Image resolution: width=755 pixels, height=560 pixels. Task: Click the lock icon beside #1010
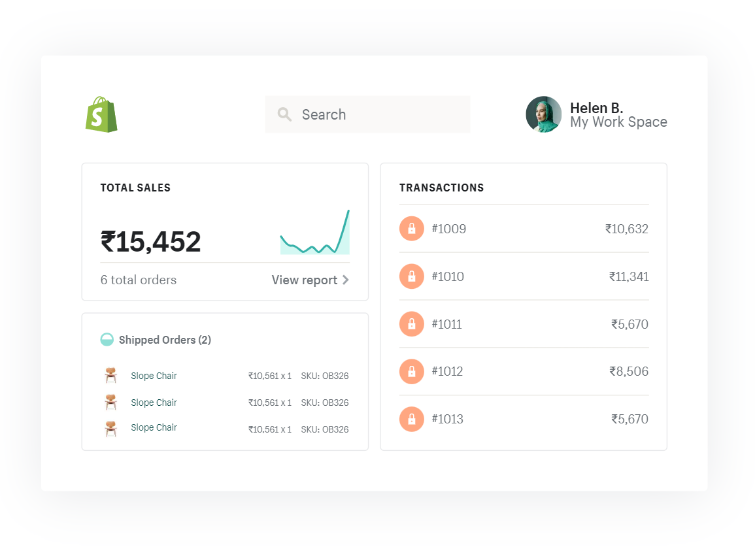click(411, 276)
